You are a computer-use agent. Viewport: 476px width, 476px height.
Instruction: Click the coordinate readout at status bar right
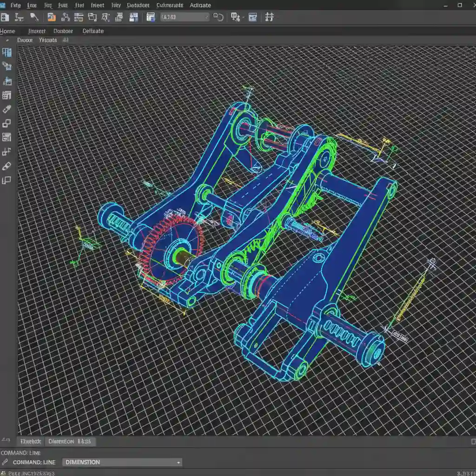pos(466,473)
